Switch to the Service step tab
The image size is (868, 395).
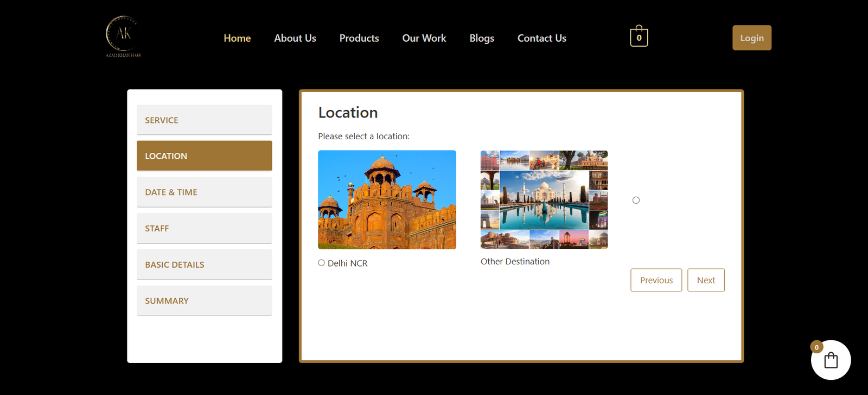tap(204, 120)
